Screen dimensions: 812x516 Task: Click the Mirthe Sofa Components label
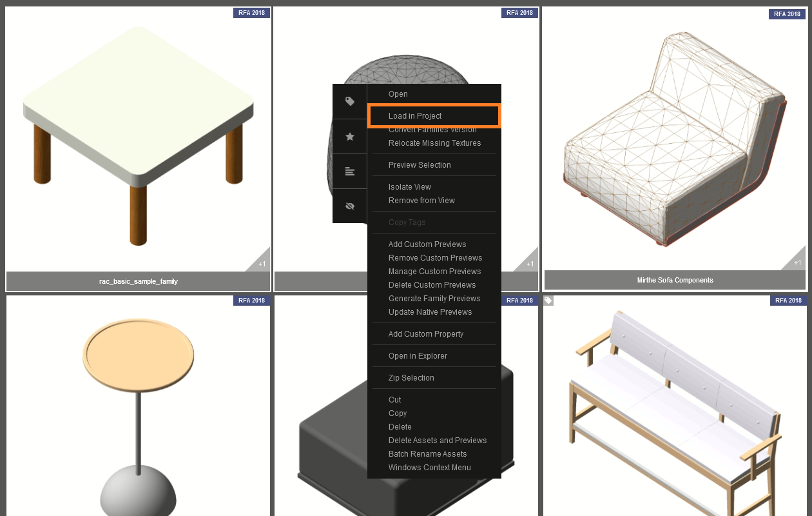[x=675, y=281]
